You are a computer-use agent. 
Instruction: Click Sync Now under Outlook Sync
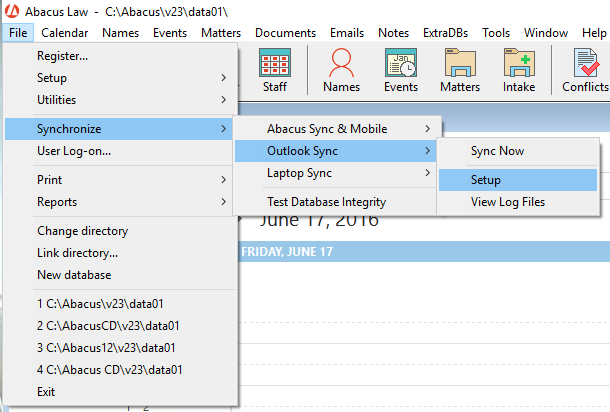click(518, 151)
